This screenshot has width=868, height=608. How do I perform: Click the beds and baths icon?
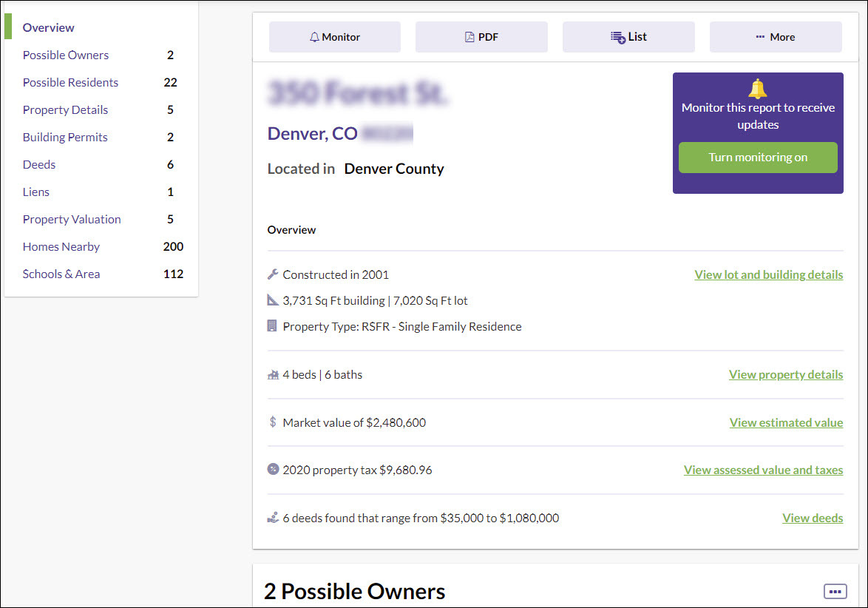273,375
